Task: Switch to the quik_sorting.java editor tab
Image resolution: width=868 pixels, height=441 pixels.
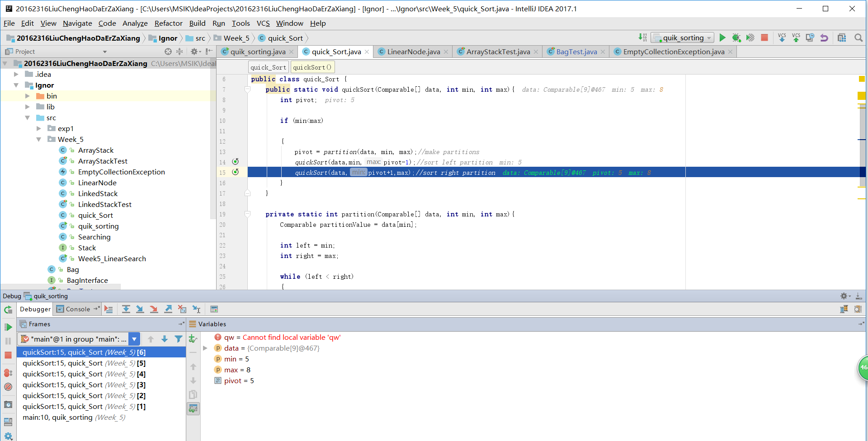Action: (258, 52)
